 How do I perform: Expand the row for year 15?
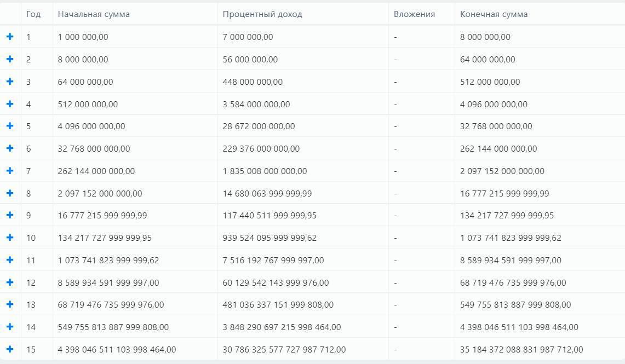pos(10,349)
